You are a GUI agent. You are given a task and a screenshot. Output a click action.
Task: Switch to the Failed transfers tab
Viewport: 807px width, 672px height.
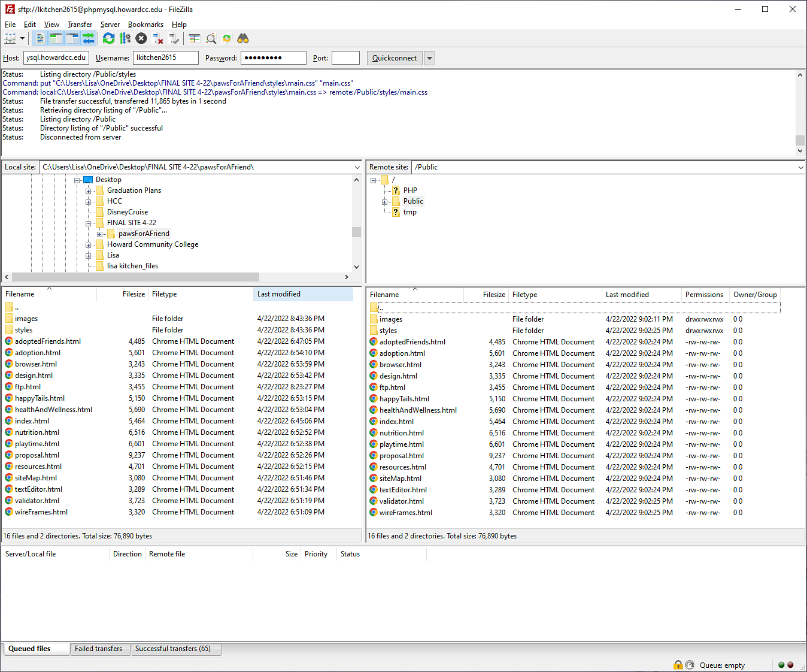(99, 649)
